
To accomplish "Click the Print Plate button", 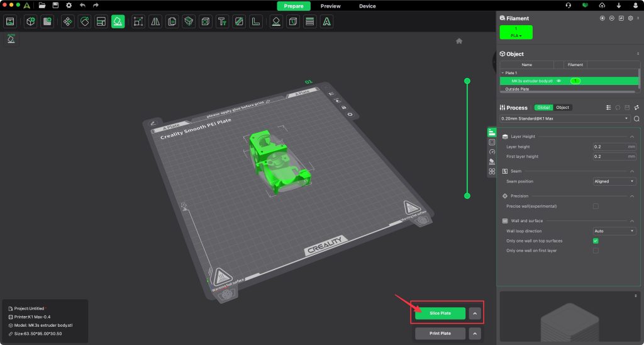I will [x=440, y=334].
